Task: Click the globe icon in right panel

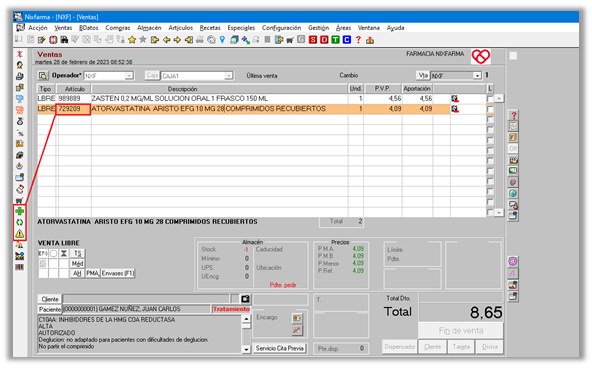Action: 513,194
